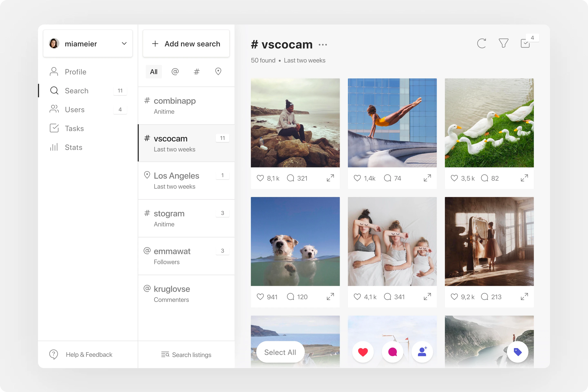Like the man on rocks photo

[x=260, y=178]
